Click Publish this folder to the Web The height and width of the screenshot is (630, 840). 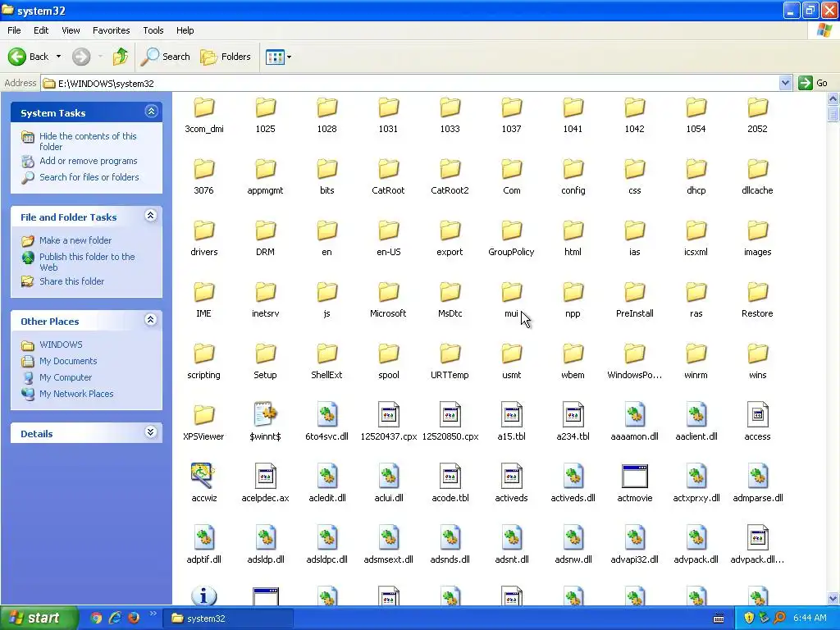(87, 262)
